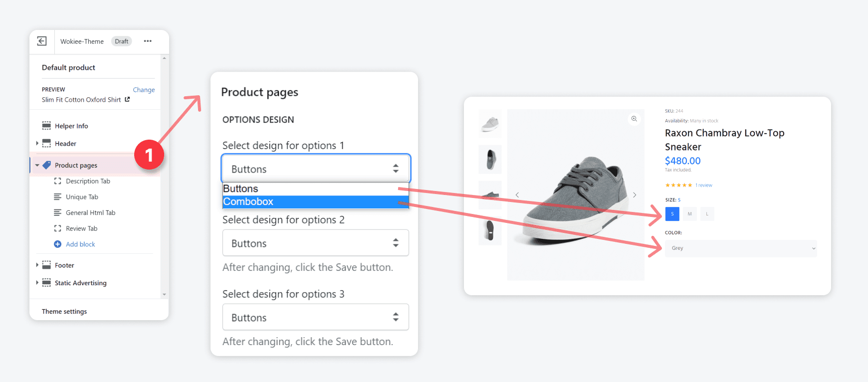Go to next product image arrow

pyautogui.click(x=635, y=195)
